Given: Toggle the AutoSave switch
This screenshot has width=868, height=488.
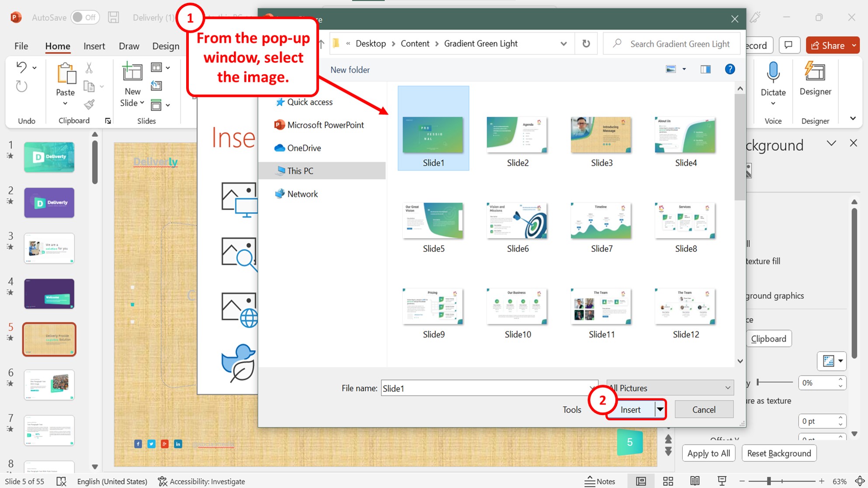Looking at the screenshot, I should (x=85, y=17).
